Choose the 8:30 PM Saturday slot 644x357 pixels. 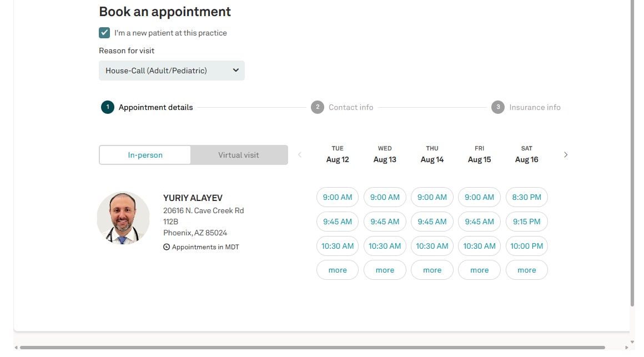click(x=526, y=197)
